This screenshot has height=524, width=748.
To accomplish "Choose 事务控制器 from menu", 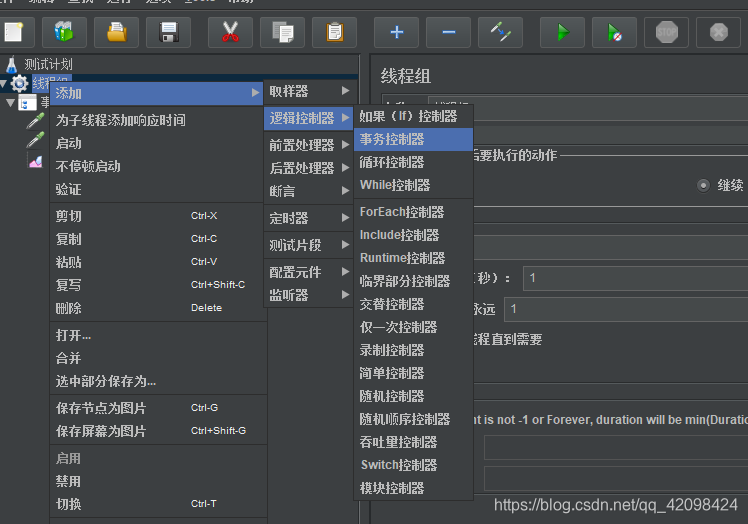I will click(413, 139).
